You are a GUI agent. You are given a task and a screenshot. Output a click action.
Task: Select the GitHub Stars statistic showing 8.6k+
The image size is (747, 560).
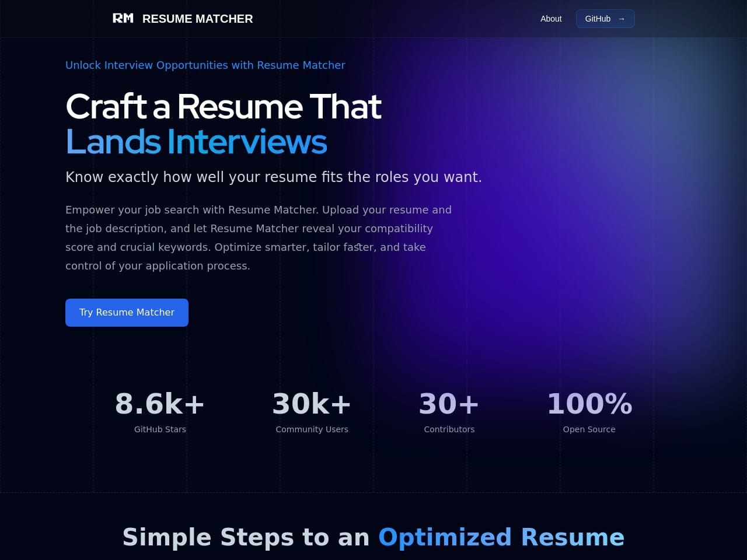160,403
